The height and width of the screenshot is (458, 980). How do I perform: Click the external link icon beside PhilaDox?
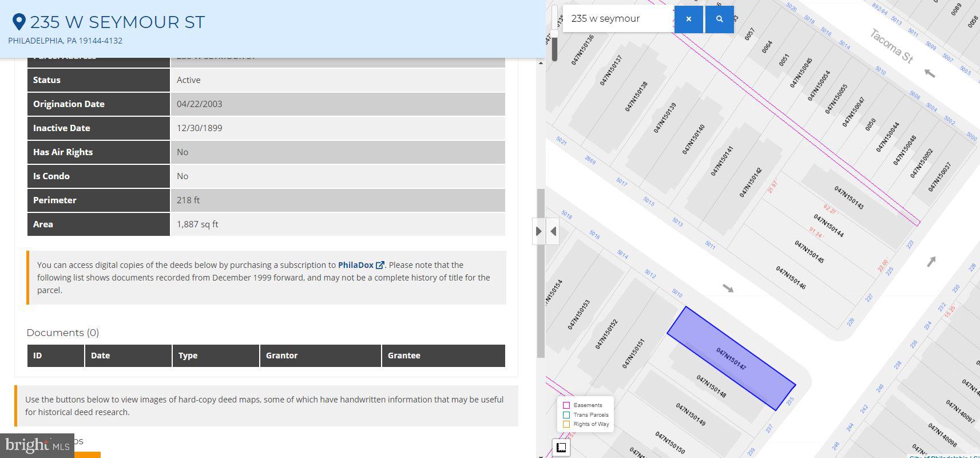click(x=380, y=265)
